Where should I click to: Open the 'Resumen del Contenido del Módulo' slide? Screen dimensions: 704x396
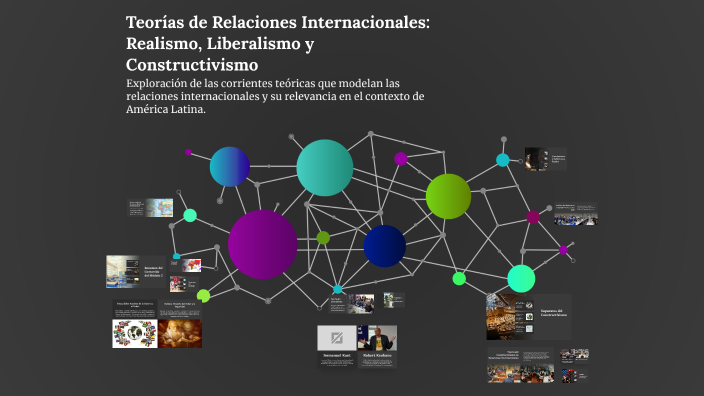tap(136, 272)
